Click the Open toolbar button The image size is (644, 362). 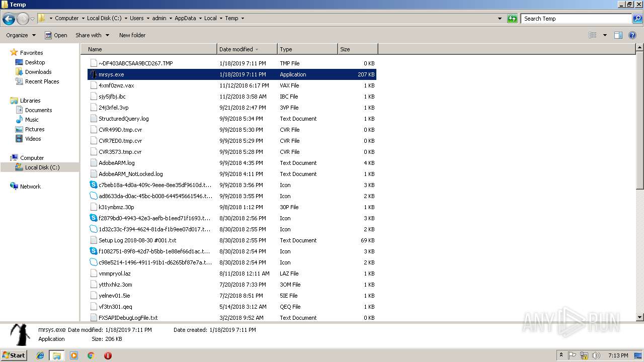(56, 35)
